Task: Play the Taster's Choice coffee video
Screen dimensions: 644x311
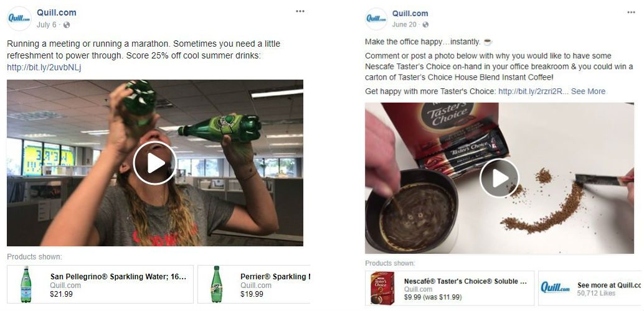Action: 500,178
